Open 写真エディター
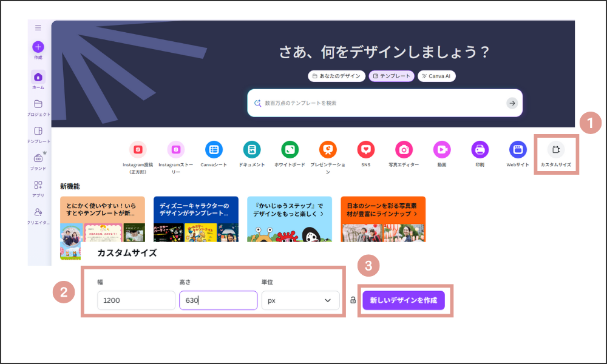Viewport: 607px width, 364px height. 404,154
